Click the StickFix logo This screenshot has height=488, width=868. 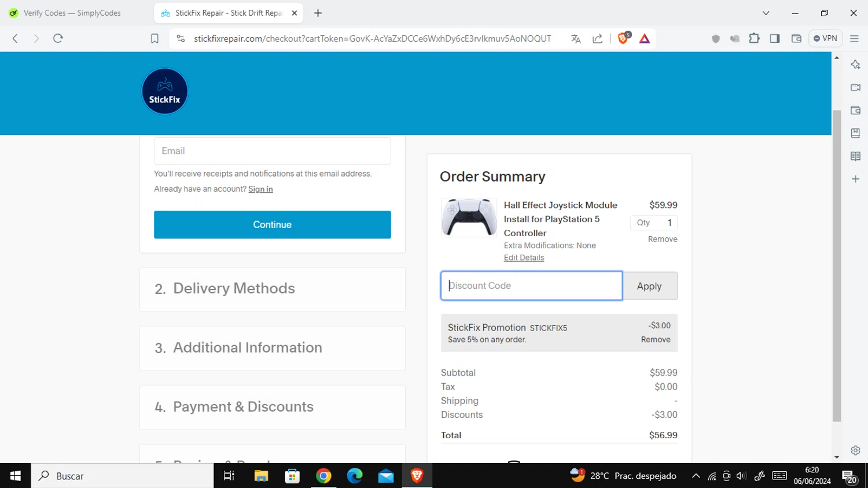tap(165, 91)
